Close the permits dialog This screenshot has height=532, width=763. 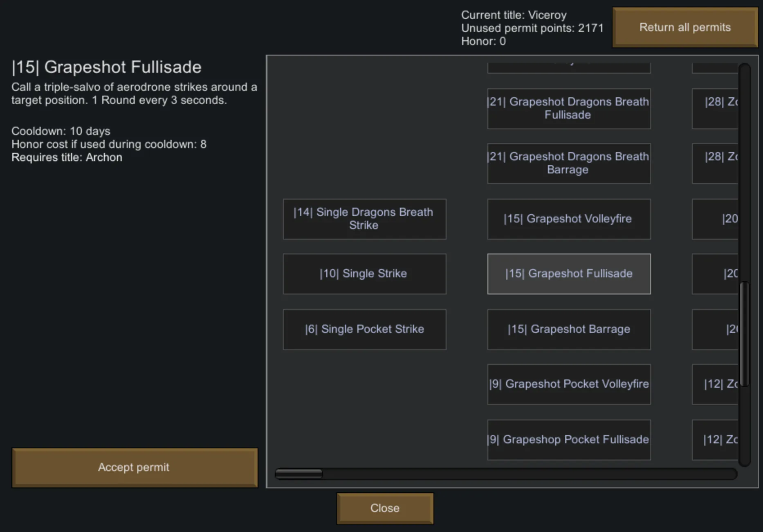tap(385, 508)
